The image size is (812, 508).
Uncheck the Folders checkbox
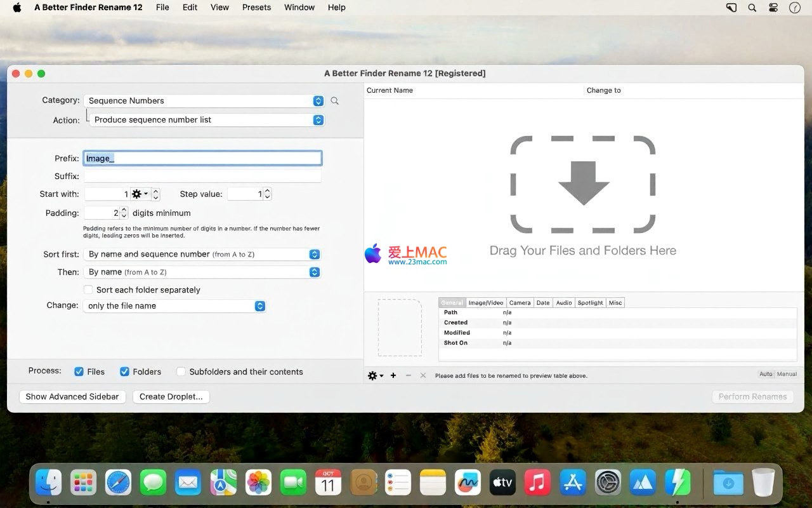click(x=125, y=372)
